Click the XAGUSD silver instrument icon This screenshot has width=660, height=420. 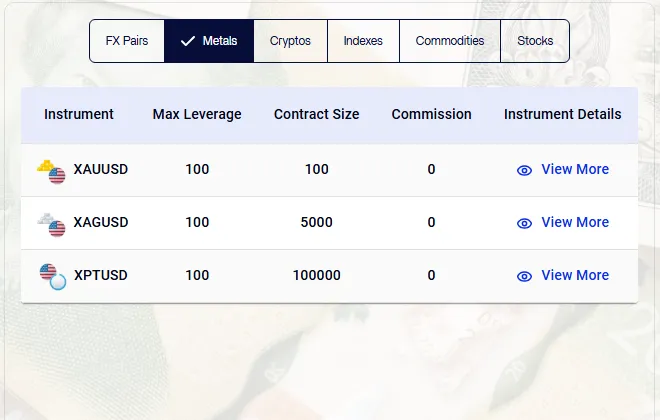click(51, 224)
